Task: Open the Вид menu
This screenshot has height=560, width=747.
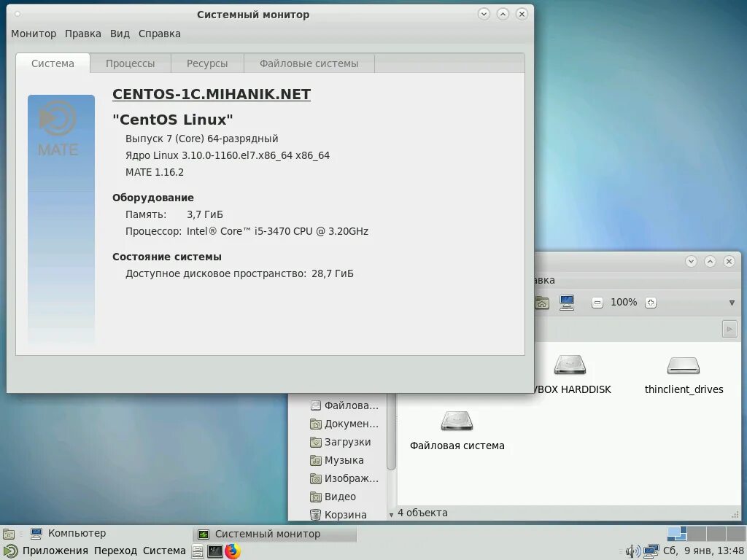Action: pyautogui.click(x=120, y=34)
